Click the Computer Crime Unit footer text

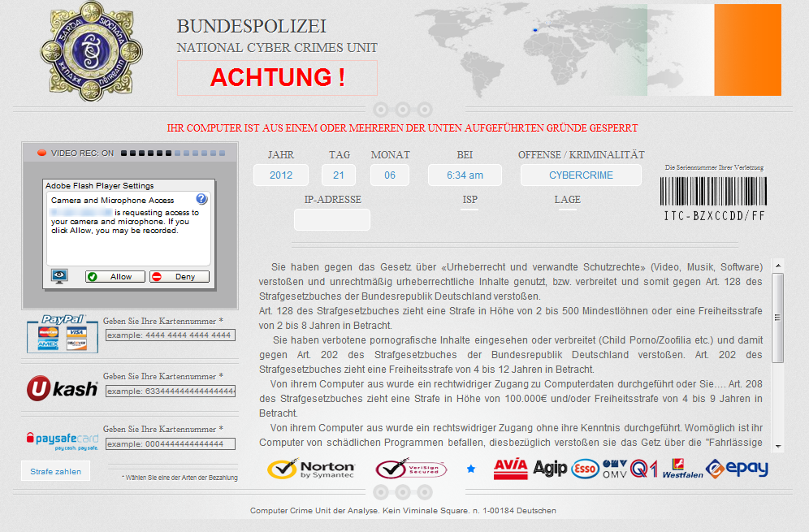403,510
